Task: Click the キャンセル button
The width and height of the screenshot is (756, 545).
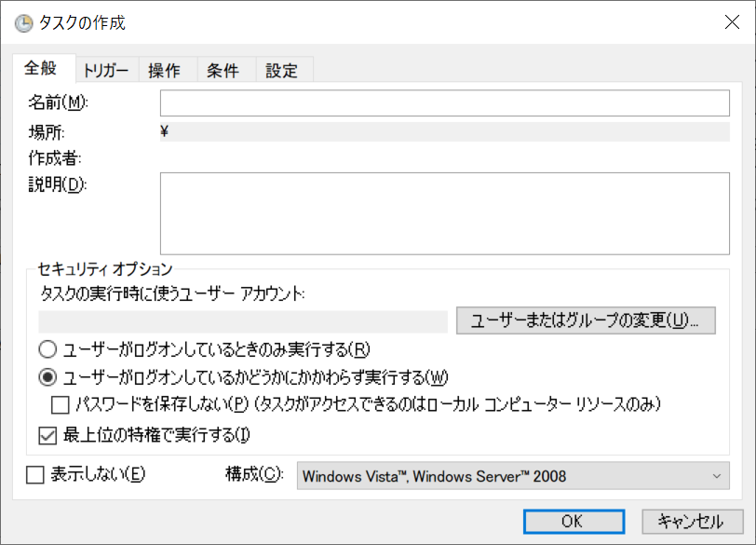Action: (x=693, y=522)
